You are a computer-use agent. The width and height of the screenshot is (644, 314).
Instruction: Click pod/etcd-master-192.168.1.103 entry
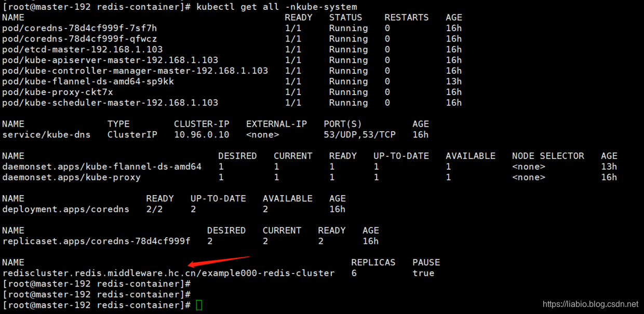82,49
